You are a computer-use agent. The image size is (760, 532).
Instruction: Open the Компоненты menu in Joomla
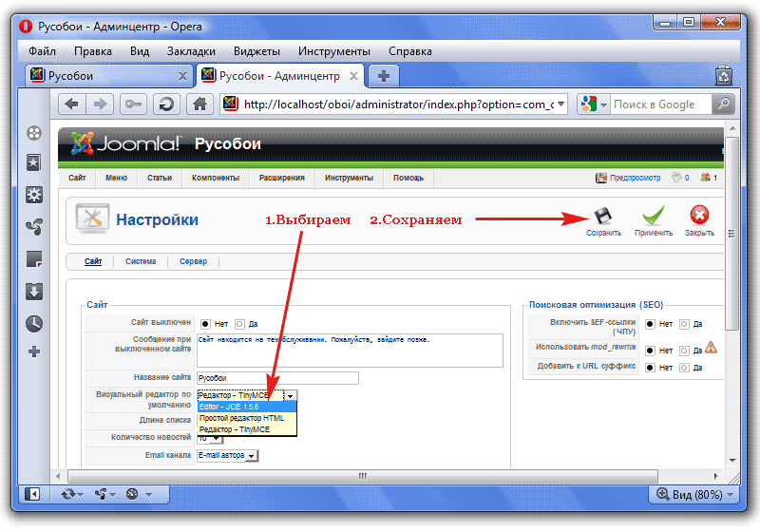coord(215,178)
